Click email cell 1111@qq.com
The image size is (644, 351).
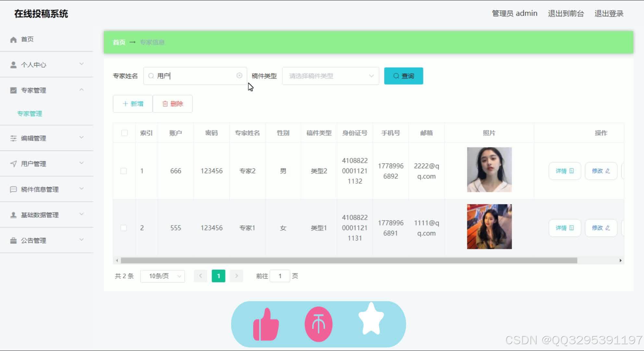pyautogui.click(x=426, y=228)
